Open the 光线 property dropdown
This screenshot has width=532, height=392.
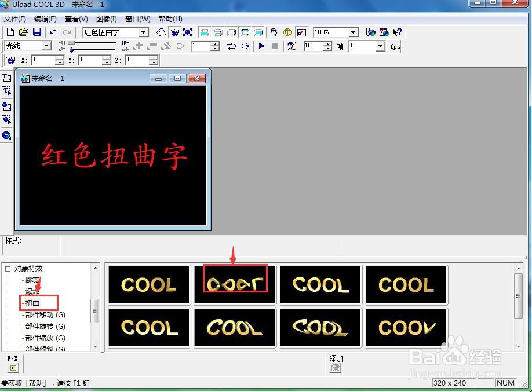click(x=46, y=46)
